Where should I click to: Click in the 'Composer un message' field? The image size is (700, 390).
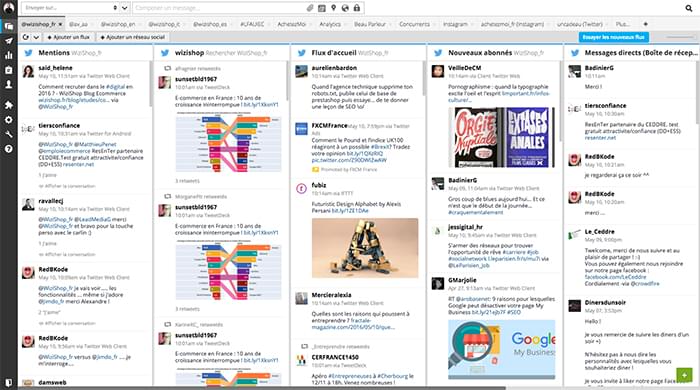pyautogui.click(x=219, y=8)
